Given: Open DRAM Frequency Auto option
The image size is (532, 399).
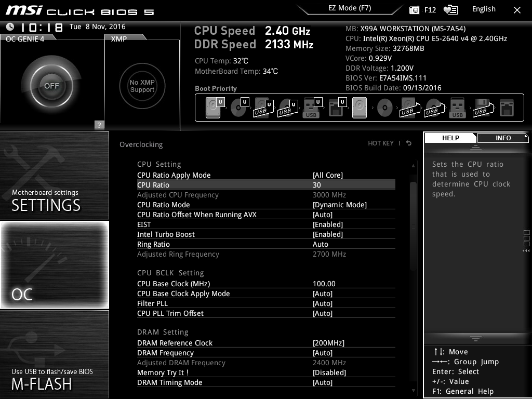Looking at the screenshot, I should [x=266, y=353].
